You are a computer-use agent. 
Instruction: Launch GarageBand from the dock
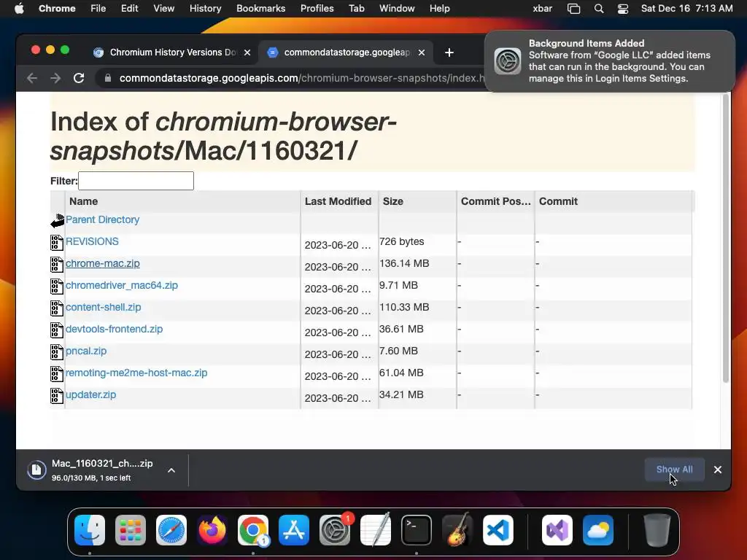(457, 530)
